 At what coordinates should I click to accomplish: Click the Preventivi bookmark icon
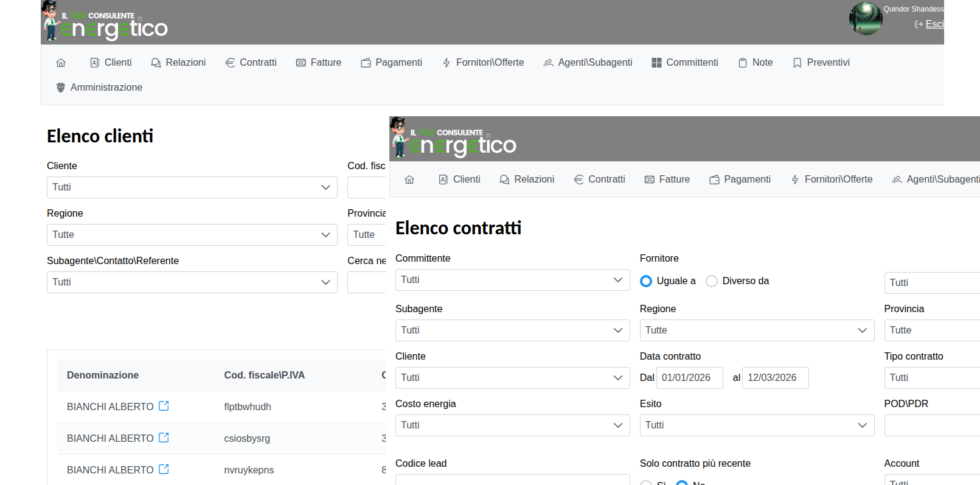click(797, 63)
